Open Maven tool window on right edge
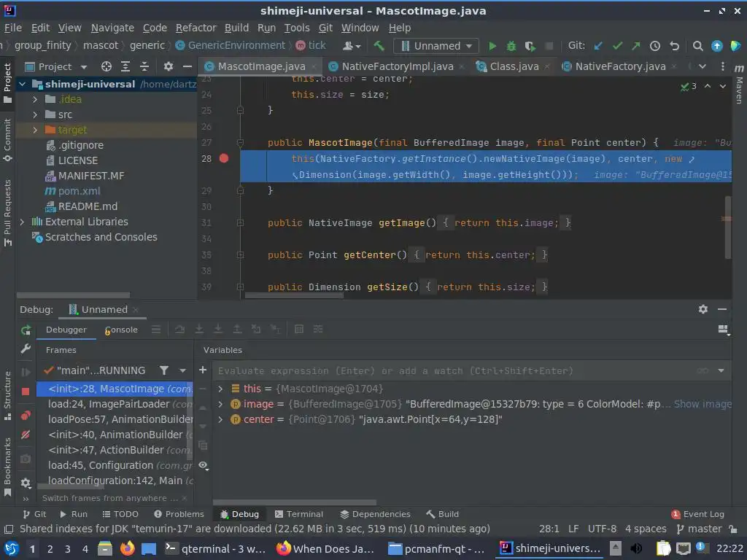This screenshot has width=747, height=560. (739, 83)
